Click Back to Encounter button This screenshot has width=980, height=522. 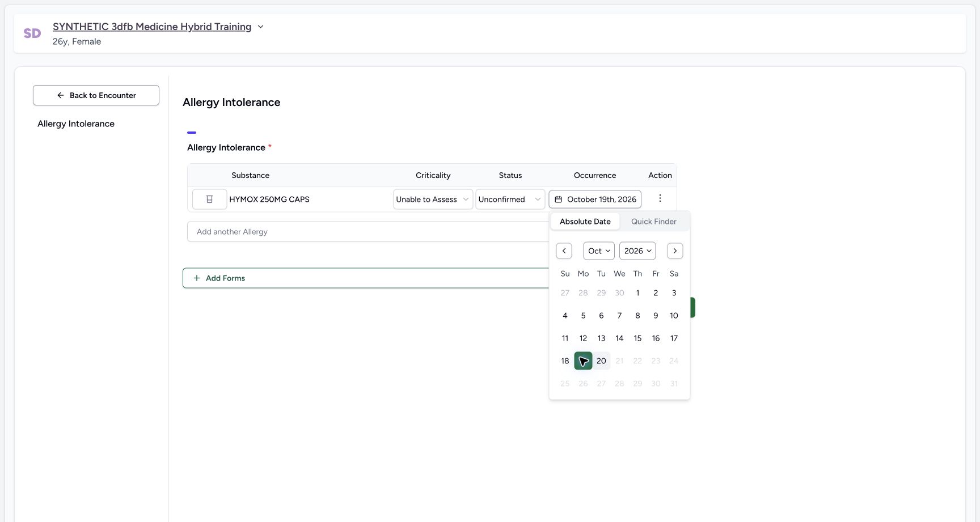coord(96,95)
